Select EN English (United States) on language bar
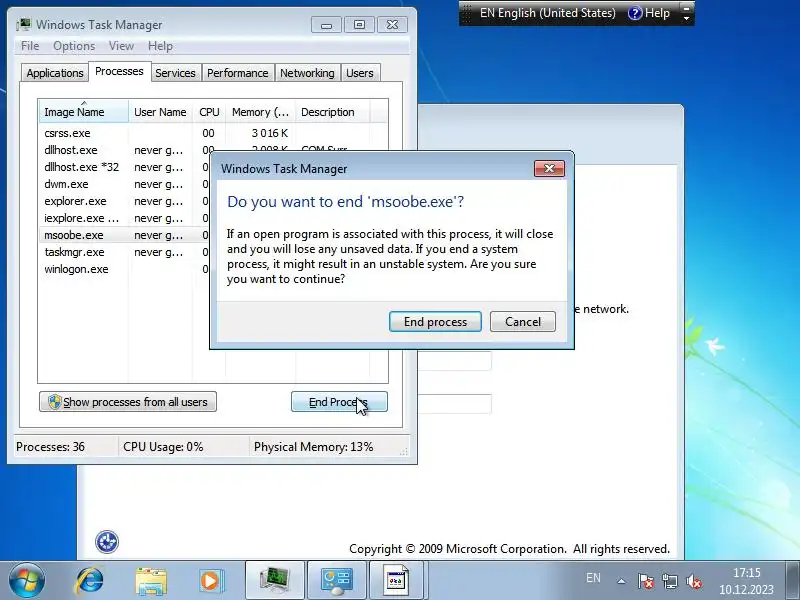The image size is (800, 600). [547, 13]
